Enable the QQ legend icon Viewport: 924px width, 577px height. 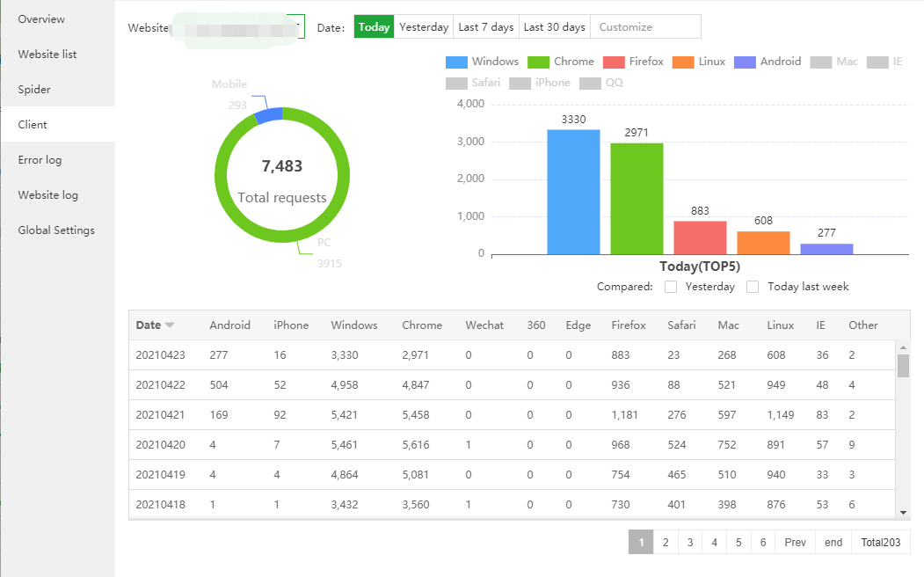591,84
